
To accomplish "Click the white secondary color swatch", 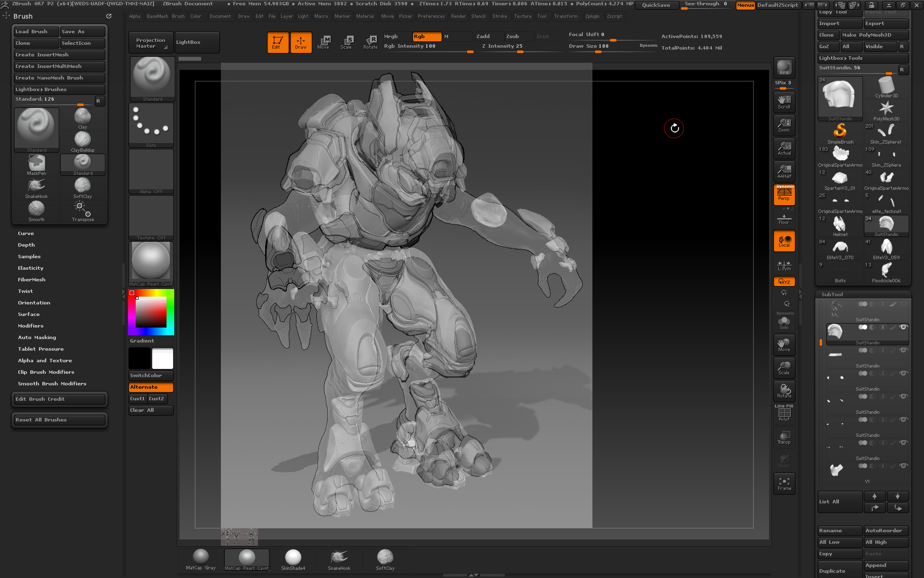I will pos(162,358).
